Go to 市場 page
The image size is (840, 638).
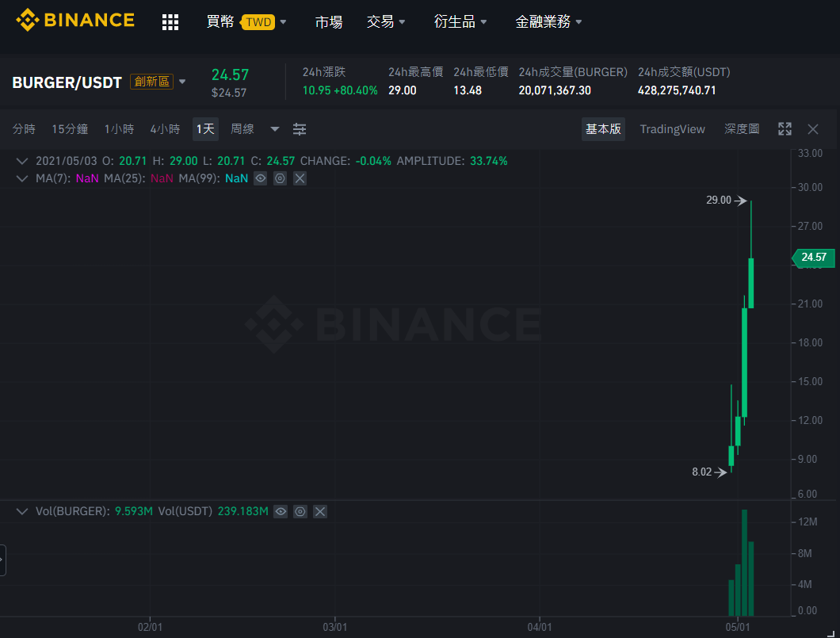click(x=328, y=22)
